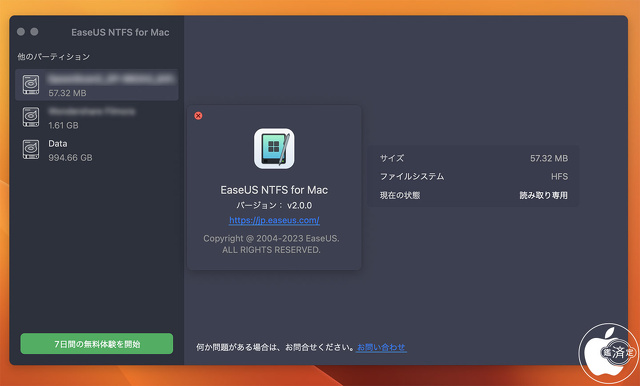Screen dimensions: 640x386
Task: Click the バージョン: v2.0.0 text
Action: (274, 205)
